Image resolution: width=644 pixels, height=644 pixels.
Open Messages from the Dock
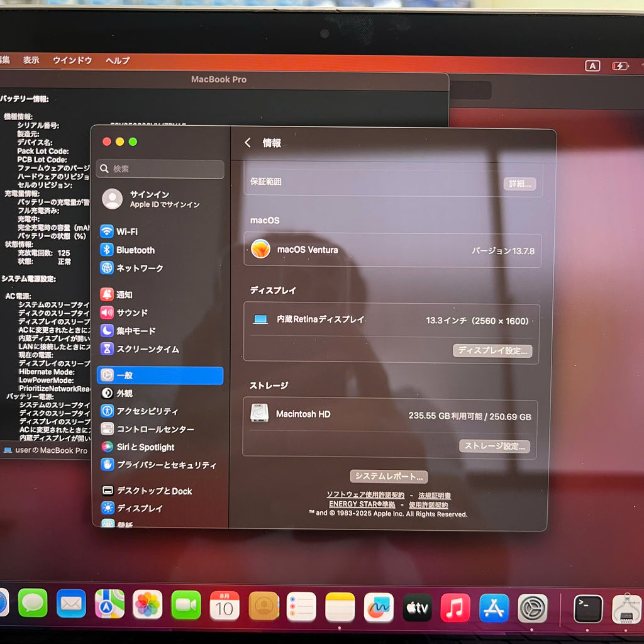click(33, 603)
